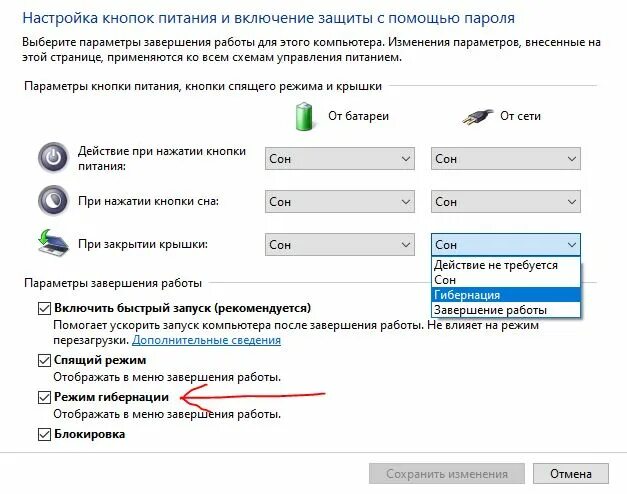Open sleep button plugged-in action dropdown

coord(506,201)
